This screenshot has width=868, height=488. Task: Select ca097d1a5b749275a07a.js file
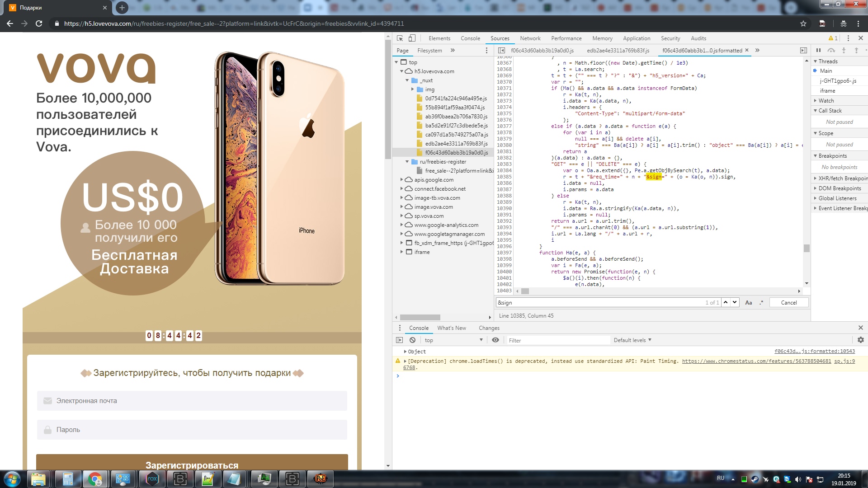coord(457,135)
